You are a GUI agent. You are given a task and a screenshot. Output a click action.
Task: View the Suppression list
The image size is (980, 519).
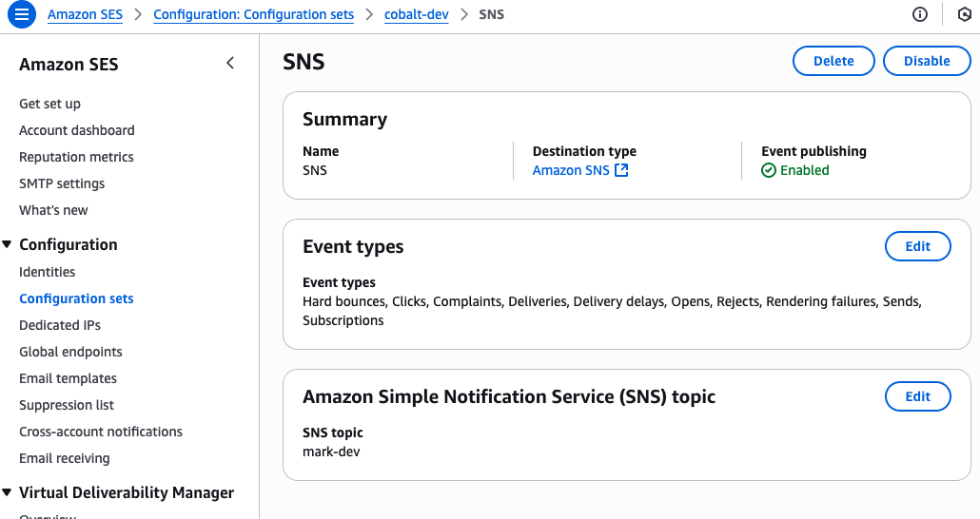pos(67,405)
